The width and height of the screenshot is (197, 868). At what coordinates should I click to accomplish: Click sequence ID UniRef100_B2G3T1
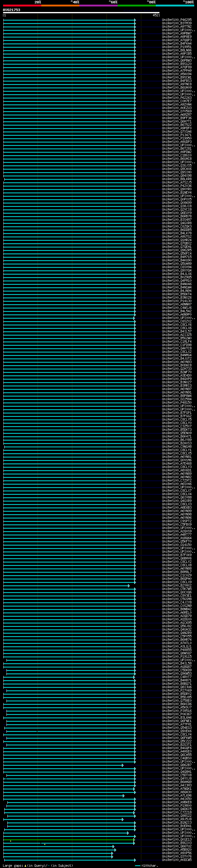[x=177, y=745]
